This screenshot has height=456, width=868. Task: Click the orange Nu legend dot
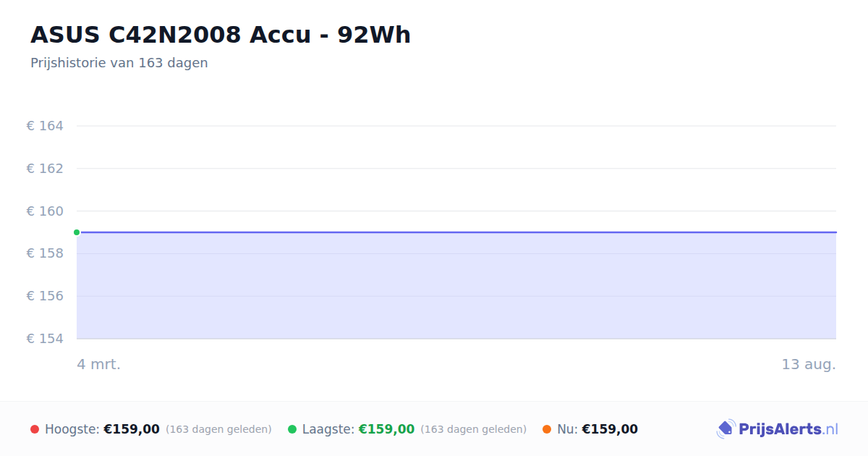coord(547,429)
